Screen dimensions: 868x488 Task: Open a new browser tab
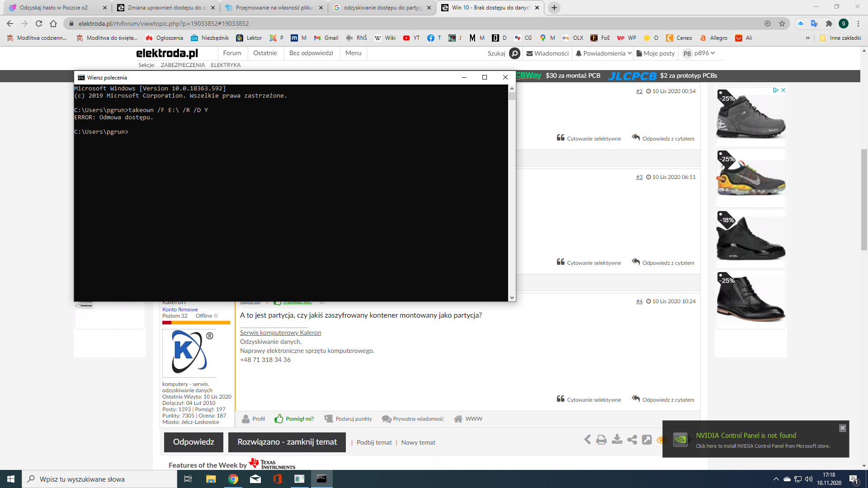[x=554, y=8]
